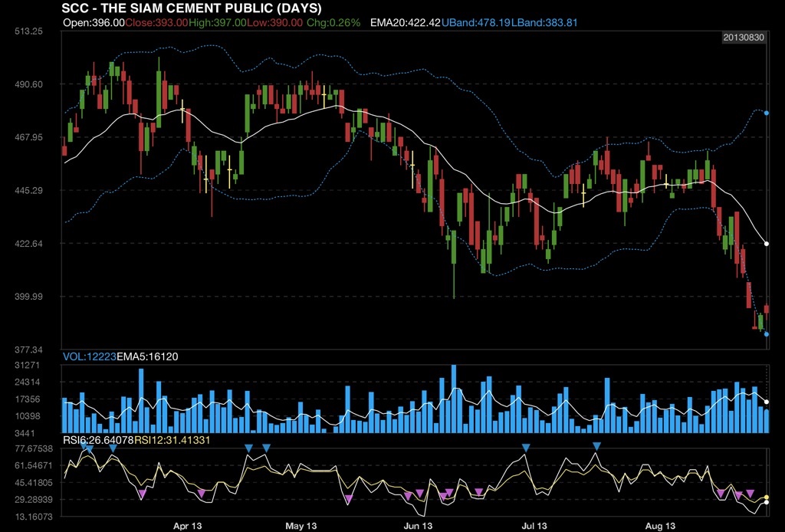Screen dimensions: 785x532
Task: Click the 445.29 price axis value
Action: coord(28,190)
